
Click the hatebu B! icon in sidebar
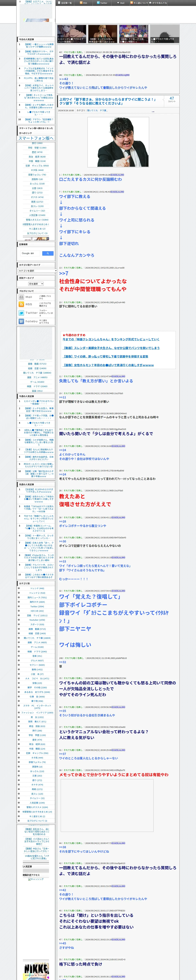tap(21, 321)
